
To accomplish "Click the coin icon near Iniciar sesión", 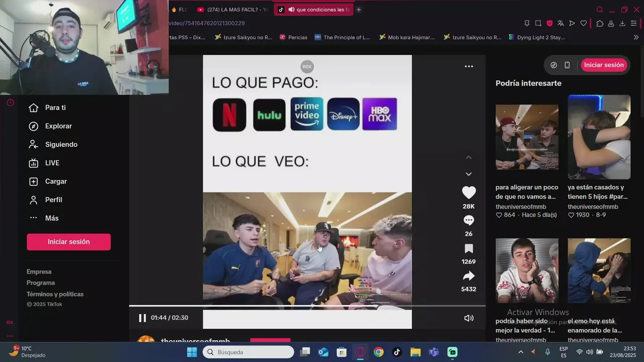I will click(x=553, y=65).
